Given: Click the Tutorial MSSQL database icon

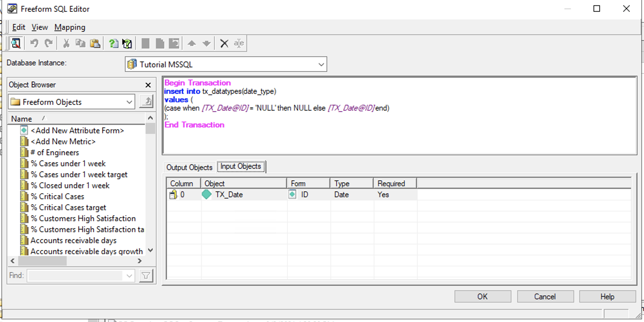Looking at the screenshot, I should coord(133,64).
